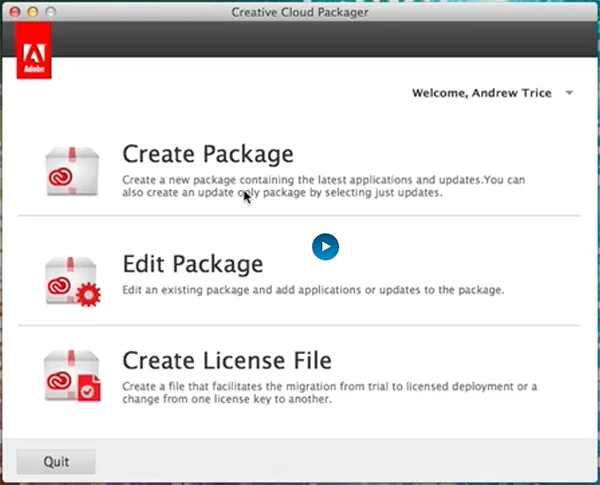Viewport: 600px width, 485px height.
Task: Click the Quit button
Action: pyautogui.click(x=56, y=462)
